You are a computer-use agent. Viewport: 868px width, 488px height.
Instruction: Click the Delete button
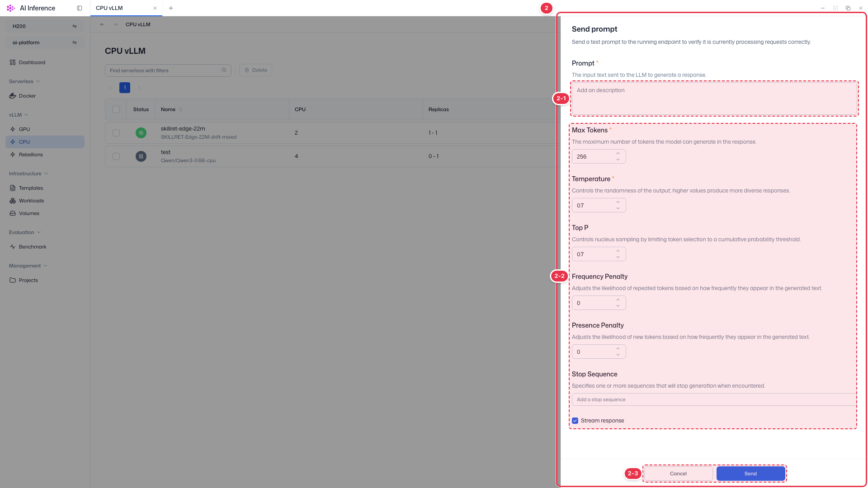point(255,70)
